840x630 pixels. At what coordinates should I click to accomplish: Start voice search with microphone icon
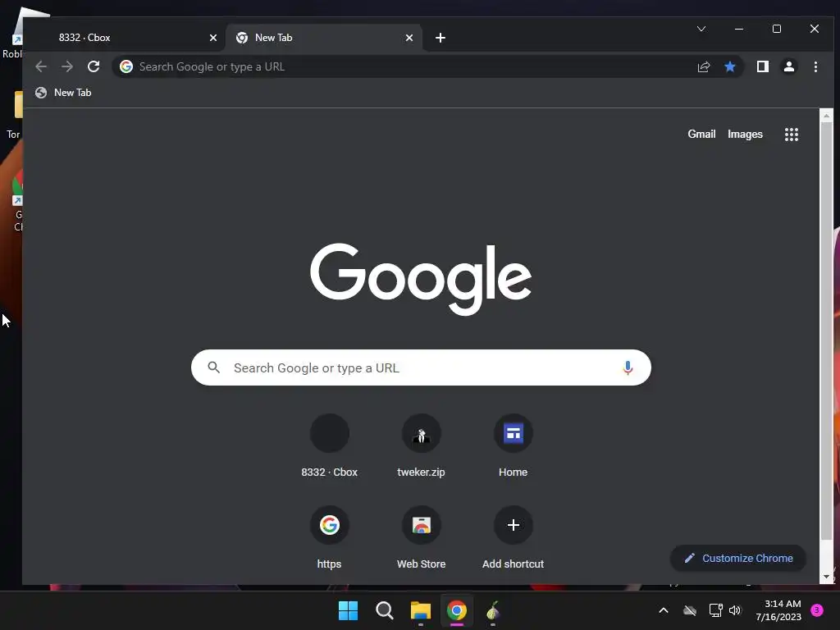628,367
